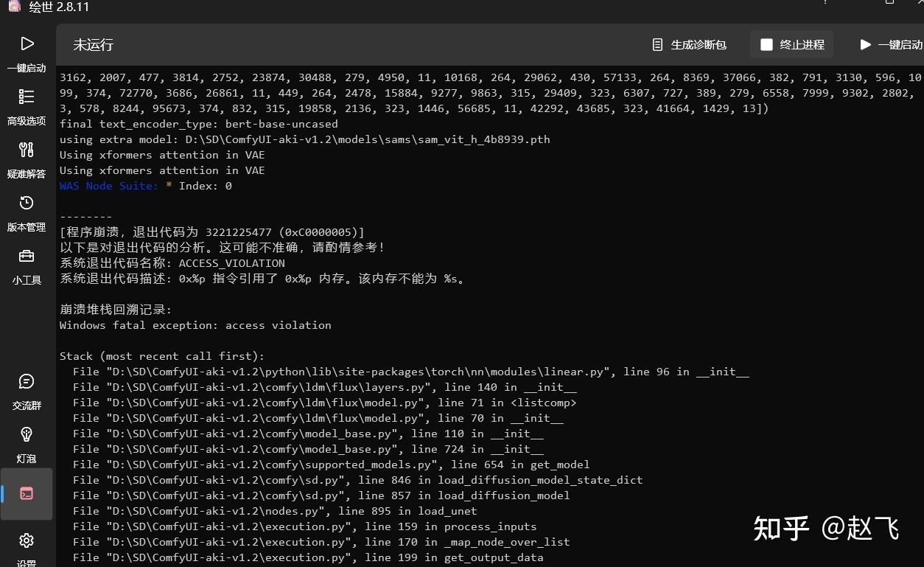Click the 崩溃堆栈回溯记录 heading line

coord(116,310)
